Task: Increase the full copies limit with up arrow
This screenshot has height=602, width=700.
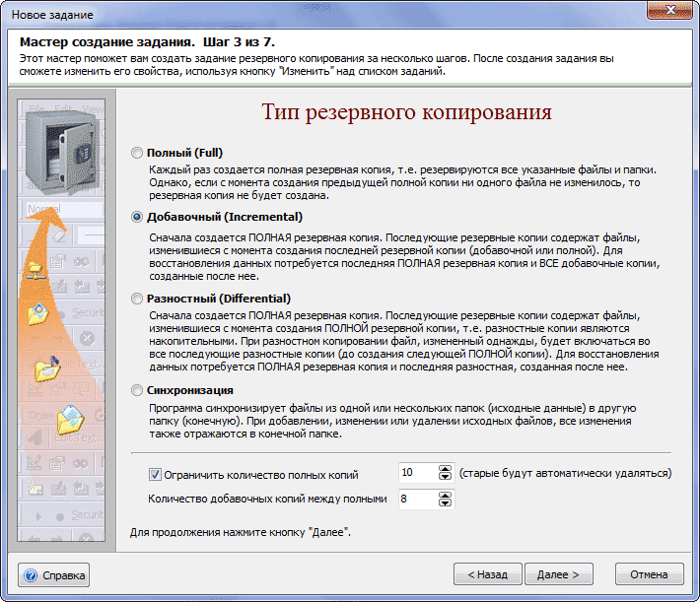Action: [x=445, y=469]
